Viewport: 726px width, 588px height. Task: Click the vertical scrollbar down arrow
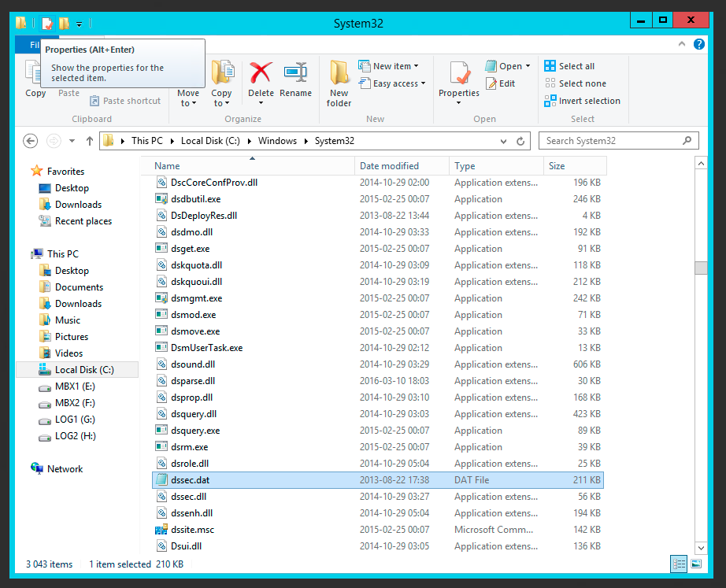point(700,547)
